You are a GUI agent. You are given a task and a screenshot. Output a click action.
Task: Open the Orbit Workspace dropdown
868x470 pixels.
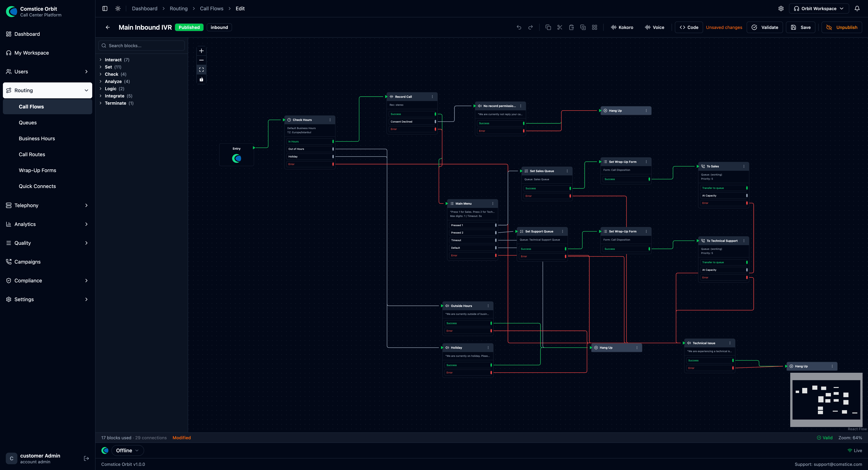point(818,8)
